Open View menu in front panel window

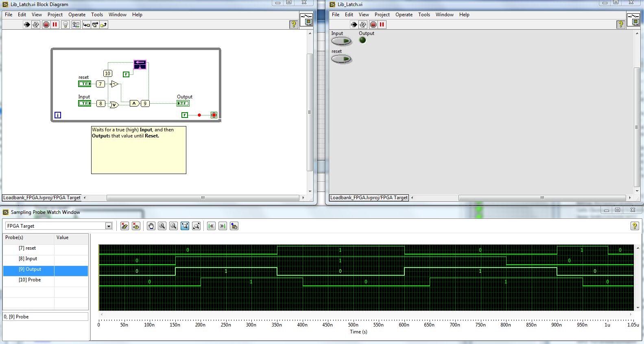click(364, 14)
